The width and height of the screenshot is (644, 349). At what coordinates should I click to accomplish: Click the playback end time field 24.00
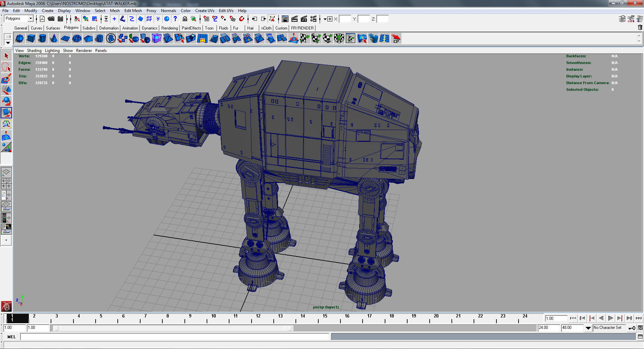point(549,328)
